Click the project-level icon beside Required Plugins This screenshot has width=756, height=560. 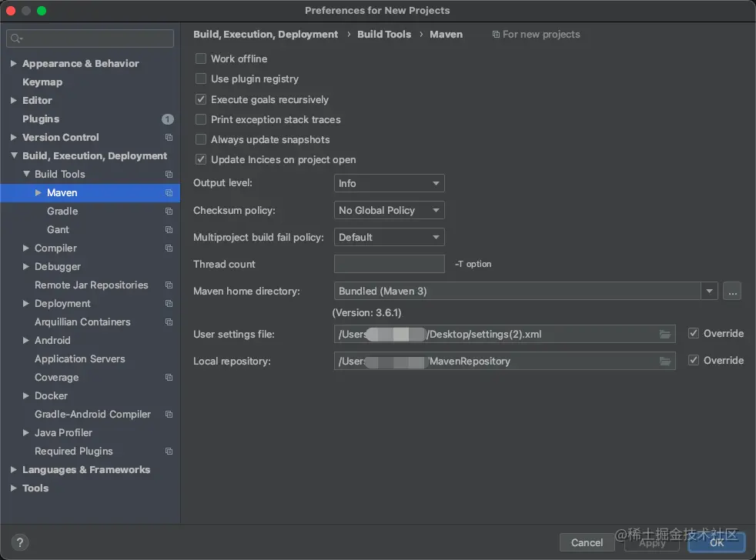click(x=169, y=451)
